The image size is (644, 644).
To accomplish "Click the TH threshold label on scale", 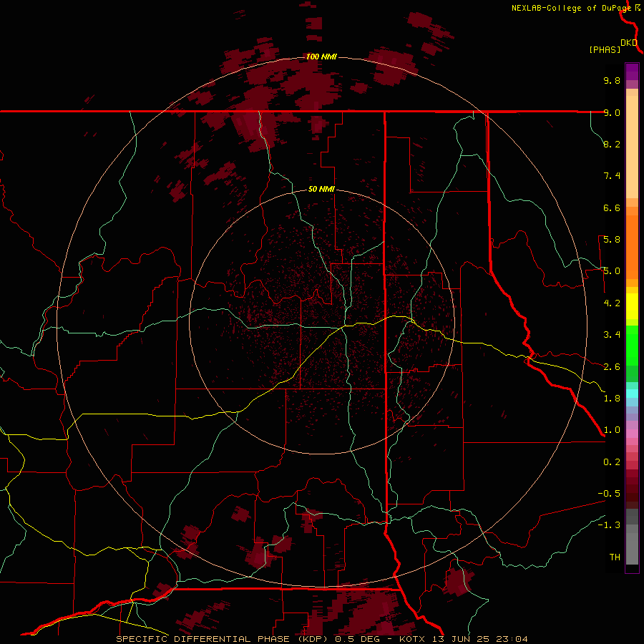I will click(615, 557).
